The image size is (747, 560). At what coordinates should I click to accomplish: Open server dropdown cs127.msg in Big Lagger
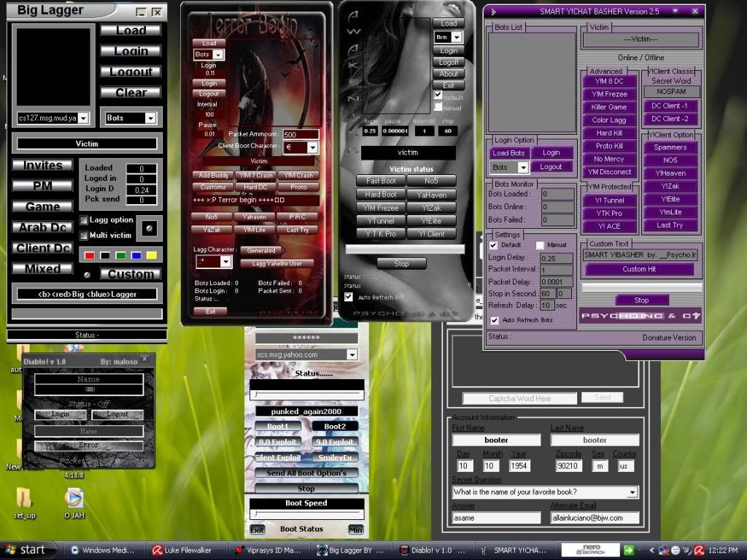click(x=83, y=117)
